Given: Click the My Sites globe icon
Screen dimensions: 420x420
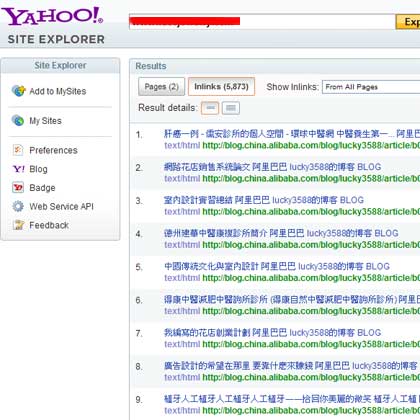Looking at the screenshot, I should [18, 120].
